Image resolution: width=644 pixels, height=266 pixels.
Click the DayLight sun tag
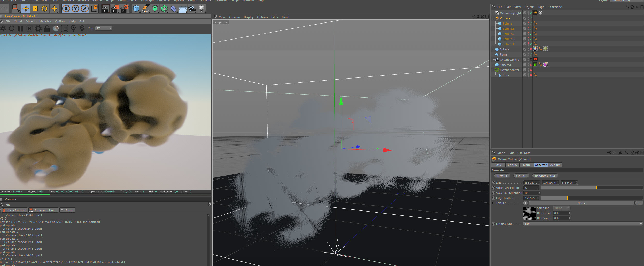(x=535, y=13)
